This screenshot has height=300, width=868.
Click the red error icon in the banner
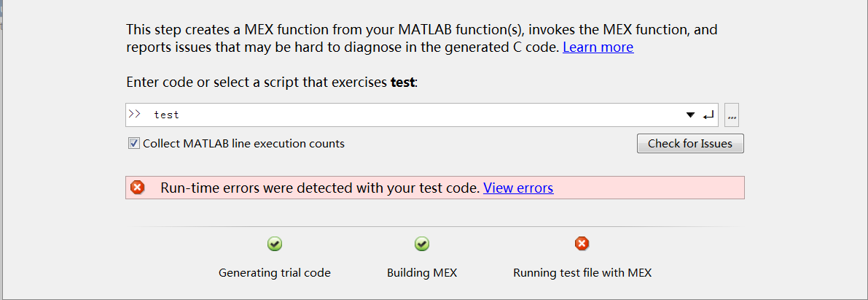137,188
